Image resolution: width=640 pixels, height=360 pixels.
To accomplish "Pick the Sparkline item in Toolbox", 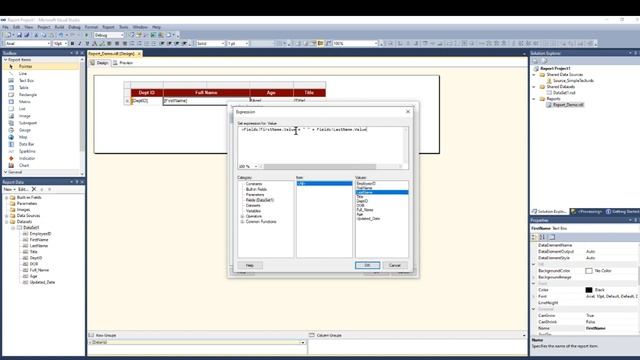I will pyautogui.click(x=27, y=151).
